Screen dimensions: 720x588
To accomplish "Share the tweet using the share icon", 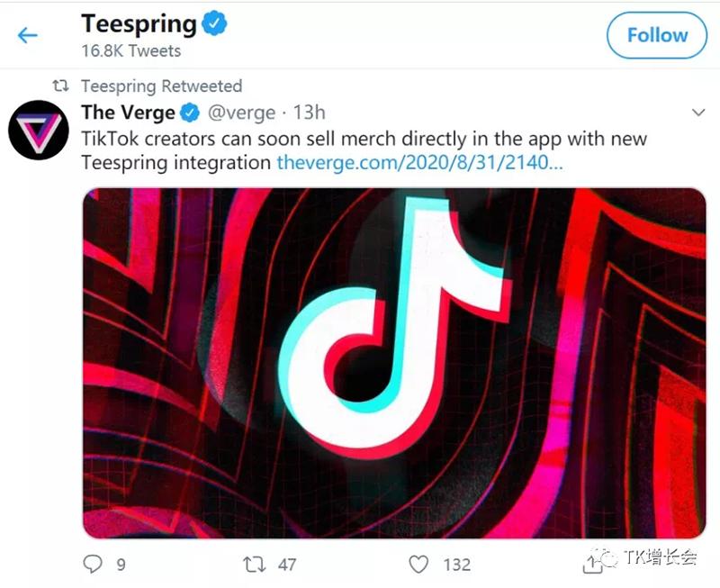I will tap(592, 565).
